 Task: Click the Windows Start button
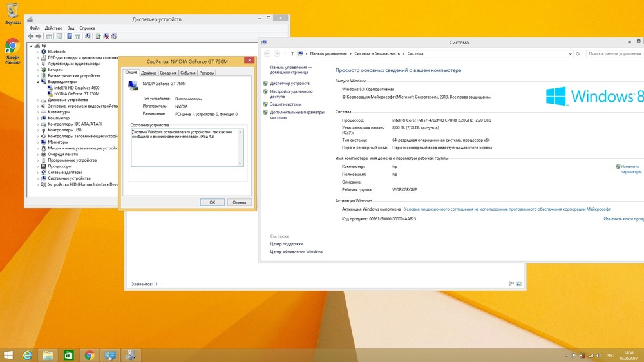tap(8, 355)
